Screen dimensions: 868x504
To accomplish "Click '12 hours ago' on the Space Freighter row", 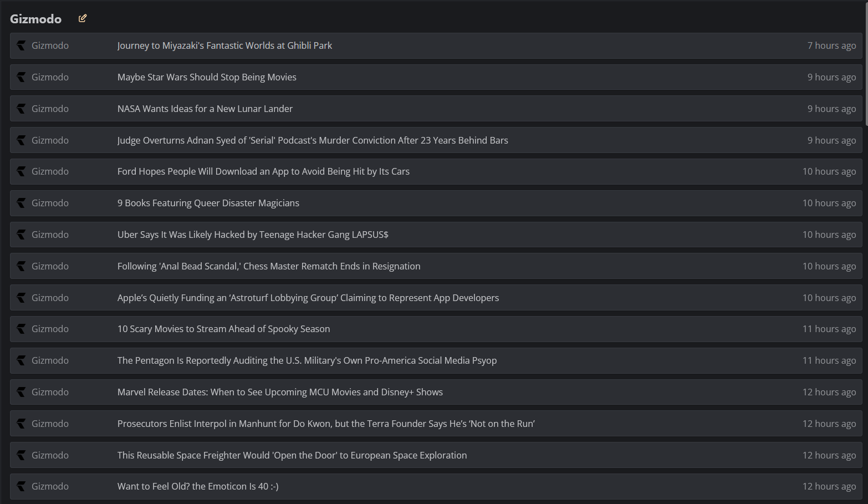I will tap(829, 455).
